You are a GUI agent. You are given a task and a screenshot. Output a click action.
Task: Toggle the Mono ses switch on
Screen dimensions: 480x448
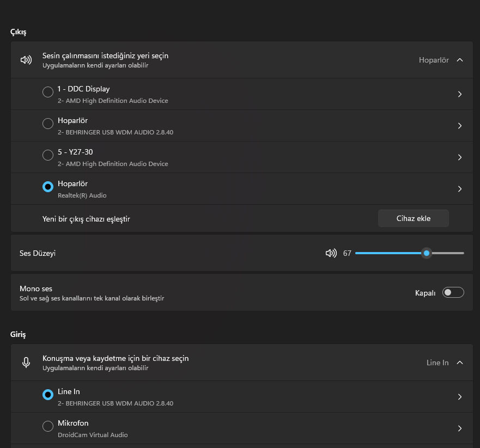tap(453, 293)
